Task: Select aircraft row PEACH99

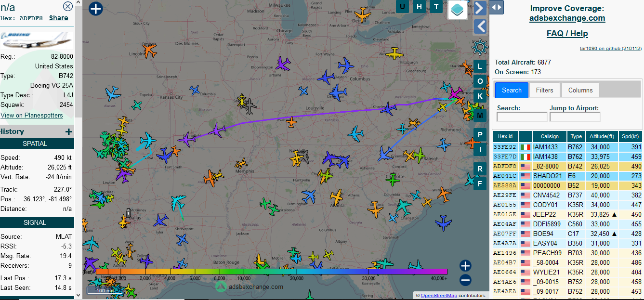Action: (568, 253)
